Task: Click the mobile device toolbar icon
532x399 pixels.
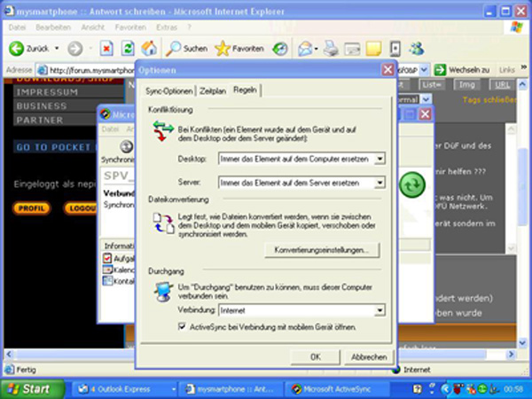Action: coord(395,49)
